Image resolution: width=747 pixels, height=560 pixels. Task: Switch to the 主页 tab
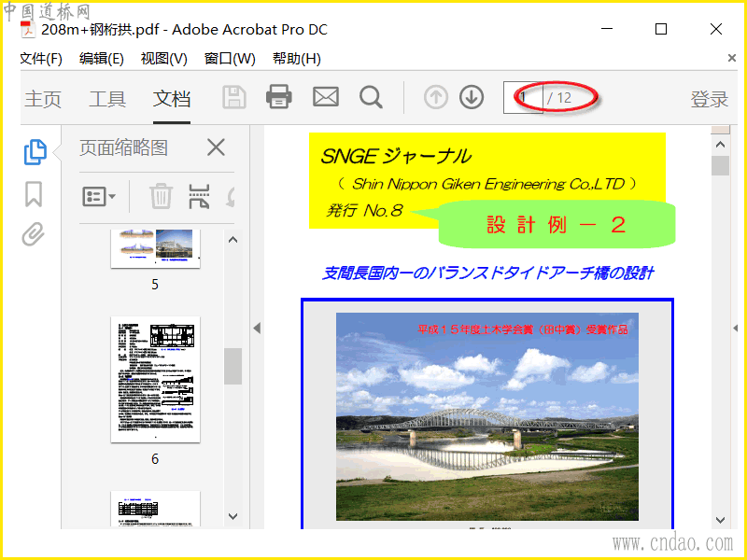(x=43, y=99)
